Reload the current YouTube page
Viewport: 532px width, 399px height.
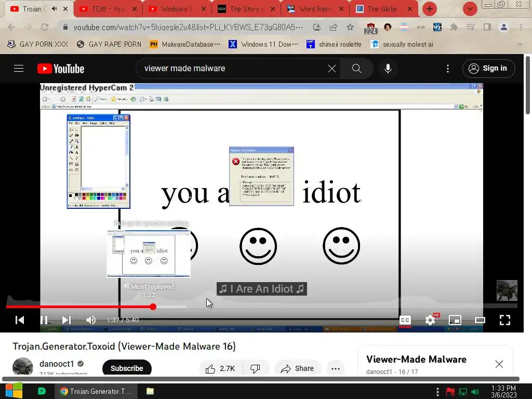(x=45, y=27)
